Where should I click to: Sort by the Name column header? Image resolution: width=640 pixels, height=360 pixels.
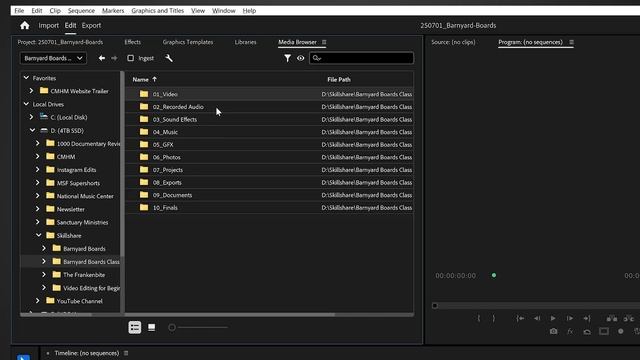[x=140, y=80]
